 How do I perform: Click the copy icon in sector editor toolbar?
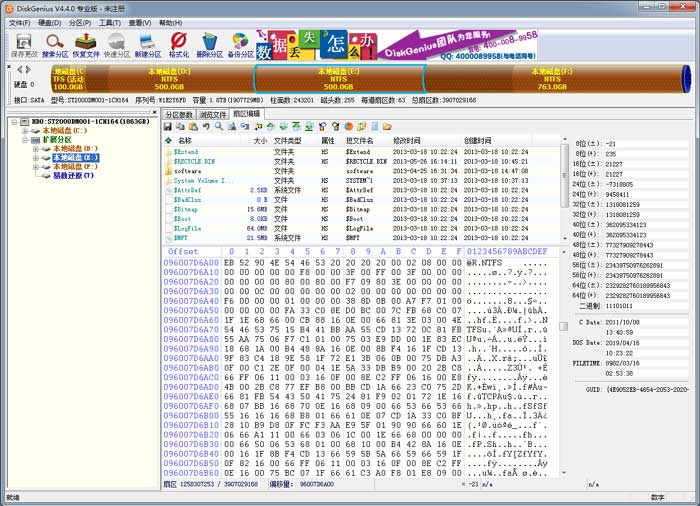(180, 127)
